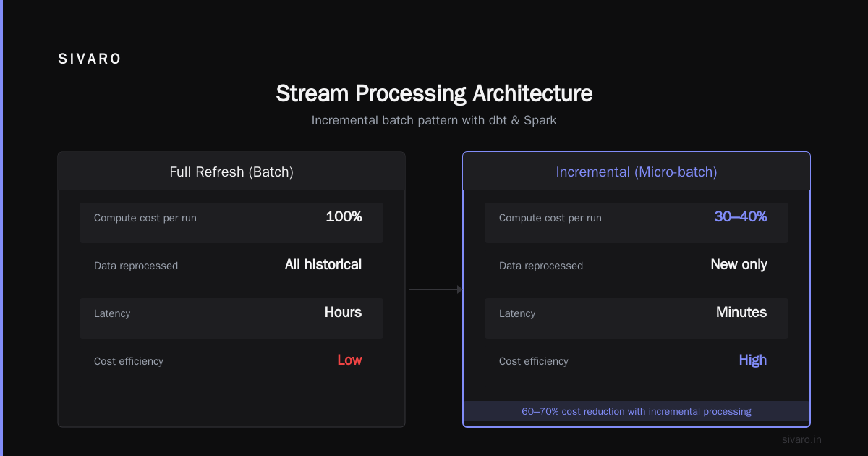
Task: Click Cost efficiency label in Incremental panel
Action: (x=534, y=361)
